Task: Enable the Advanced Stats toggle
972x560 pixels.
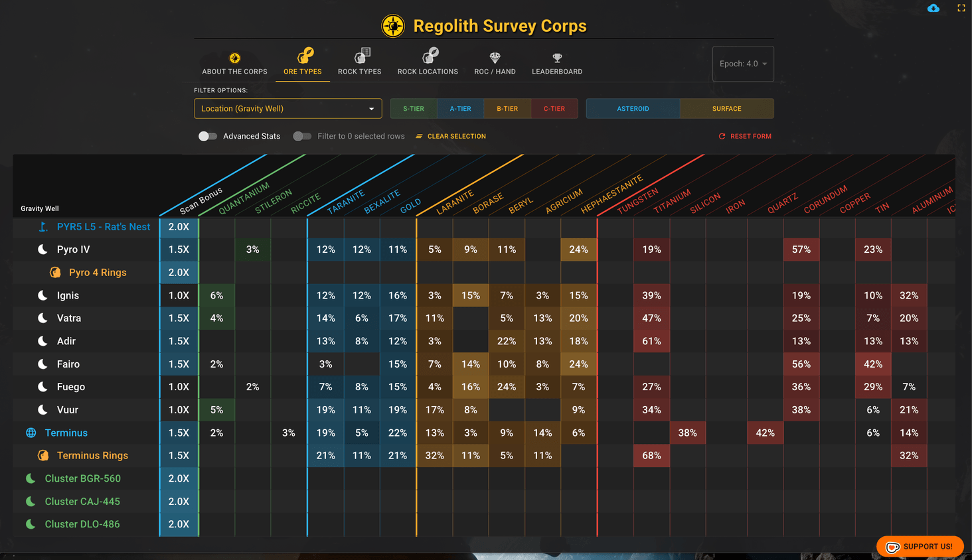Action: click(x=208, y=136)
